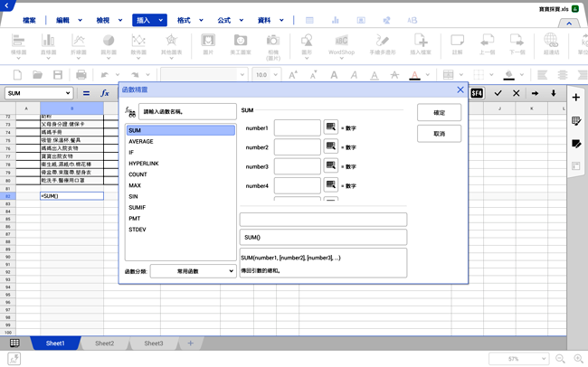Click the number1 input field
Viewport: 588px width, 367px height.
point(298,127)
